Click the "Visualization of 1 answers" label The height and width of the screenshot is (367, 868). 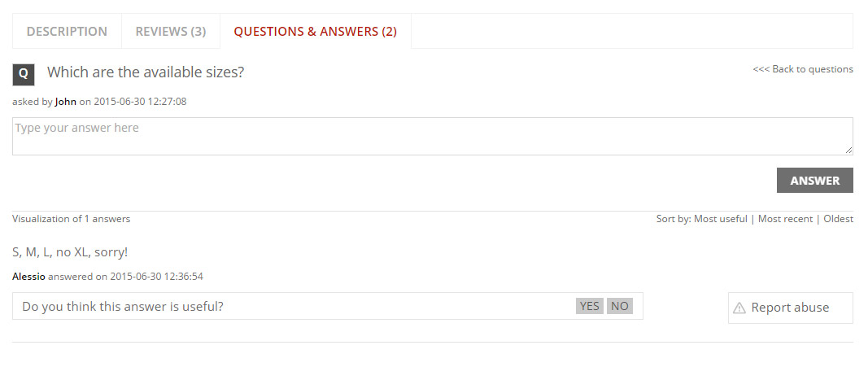(72, 219)
